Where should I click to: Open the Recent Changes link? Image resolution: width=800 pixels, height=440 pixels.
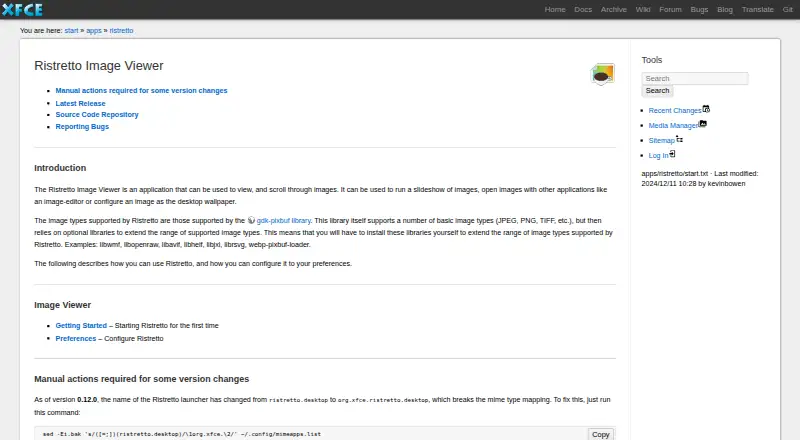pos(675,110)
